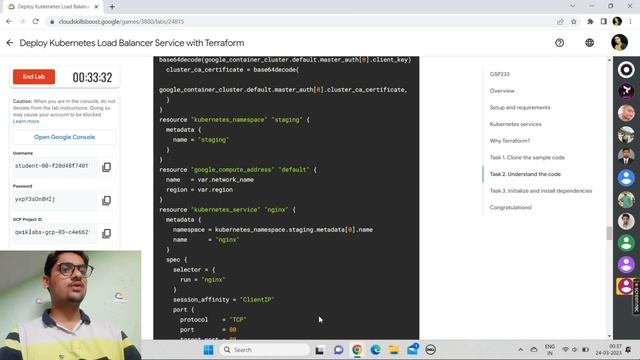Open tab search dropdown arrow

[572, 6]
